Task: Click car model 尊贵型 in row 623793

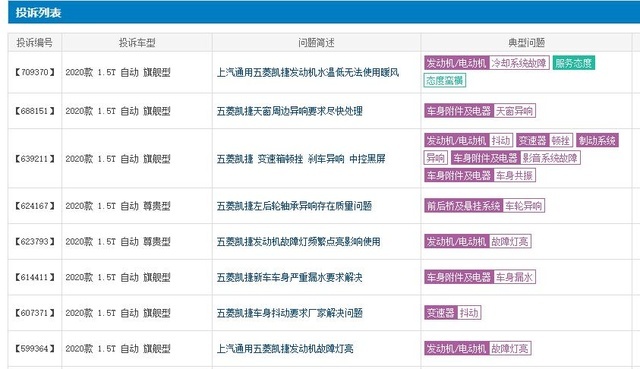Action: click(x=157, y=242)
